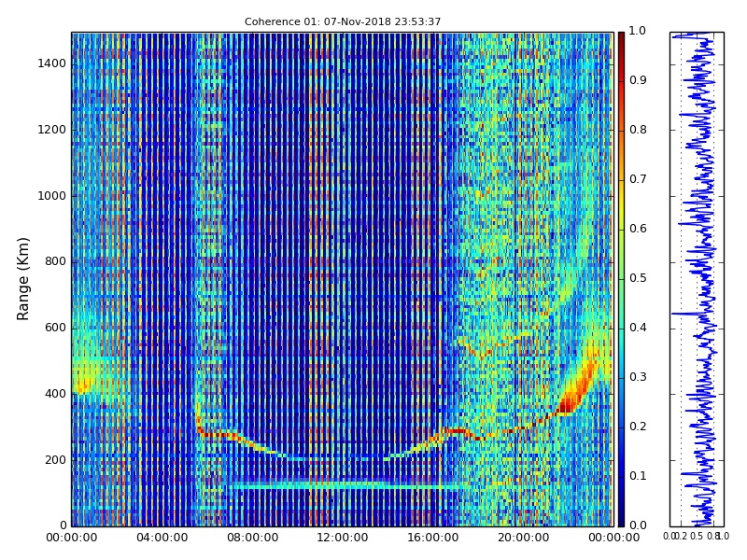
Task: Click the colorbar 0.2 value label
Action: point(638,427)
